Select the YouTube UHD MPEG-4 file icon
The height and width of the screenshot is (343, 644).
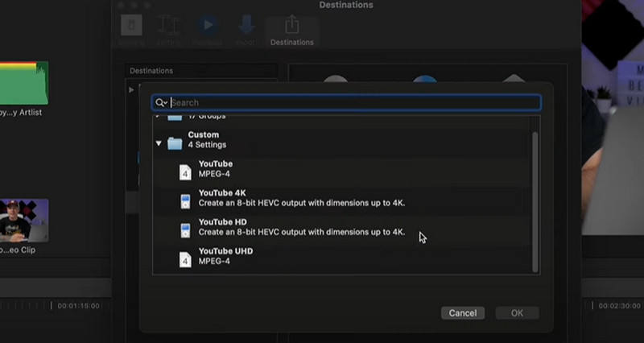[x=185, y=258]
